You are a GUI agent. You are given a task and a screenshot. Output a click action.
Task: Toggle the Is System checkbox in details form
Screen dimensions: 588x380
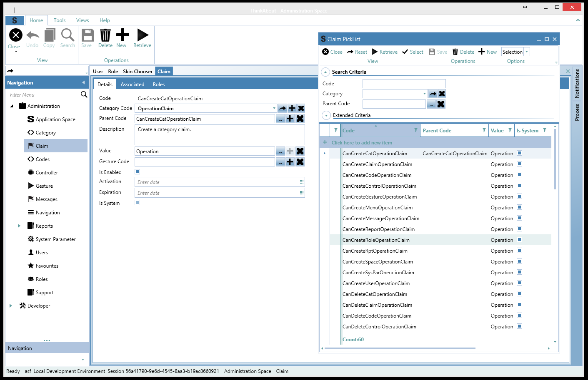(138, 203)
